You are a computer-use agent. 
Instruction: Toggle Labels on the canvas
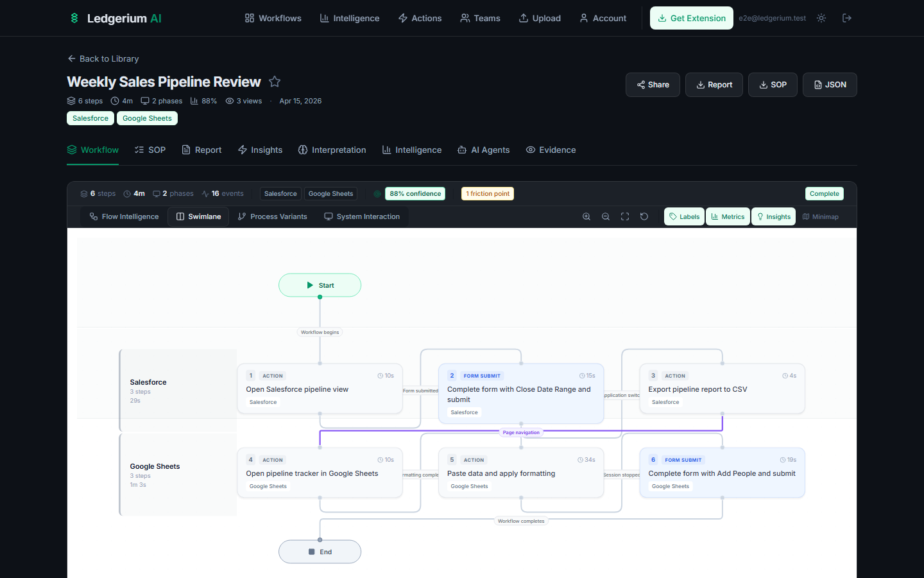[x=684, y=217]
